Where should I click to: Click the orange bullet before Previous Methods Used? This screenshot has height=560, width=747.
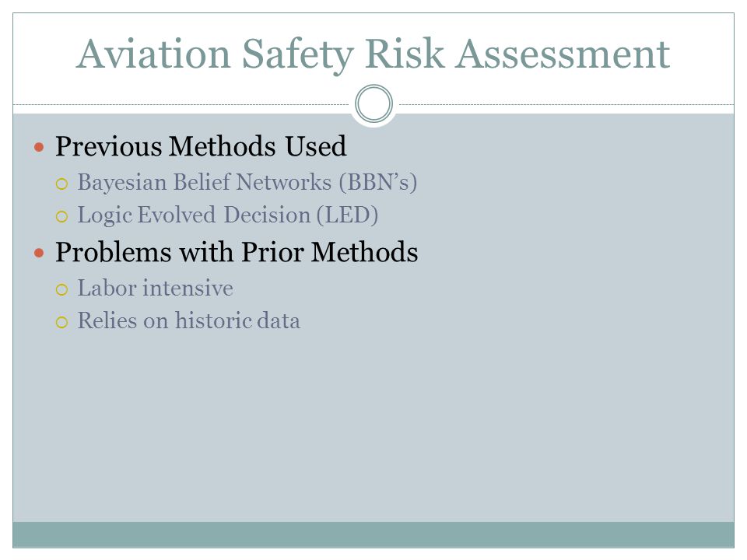[39, 147]
